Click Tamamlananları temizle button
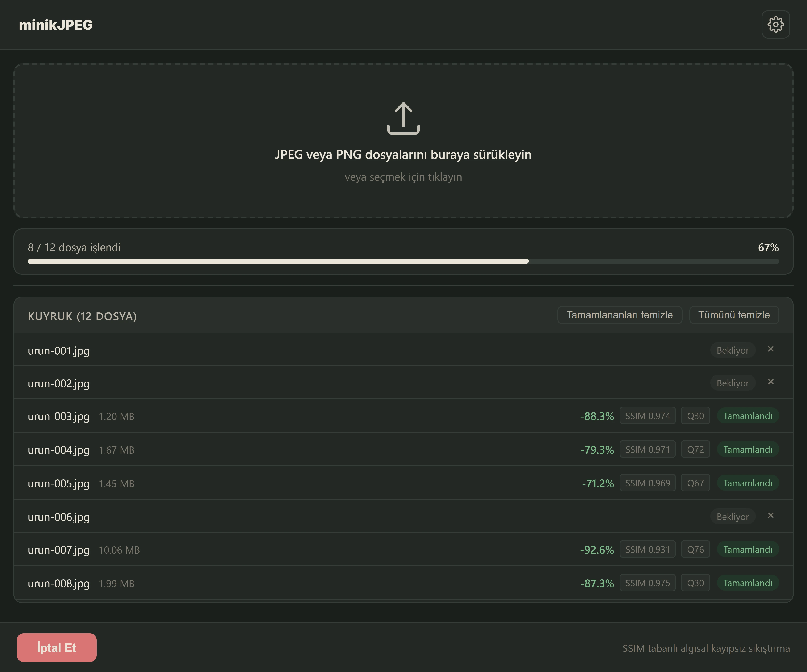 tap(620, 315)
